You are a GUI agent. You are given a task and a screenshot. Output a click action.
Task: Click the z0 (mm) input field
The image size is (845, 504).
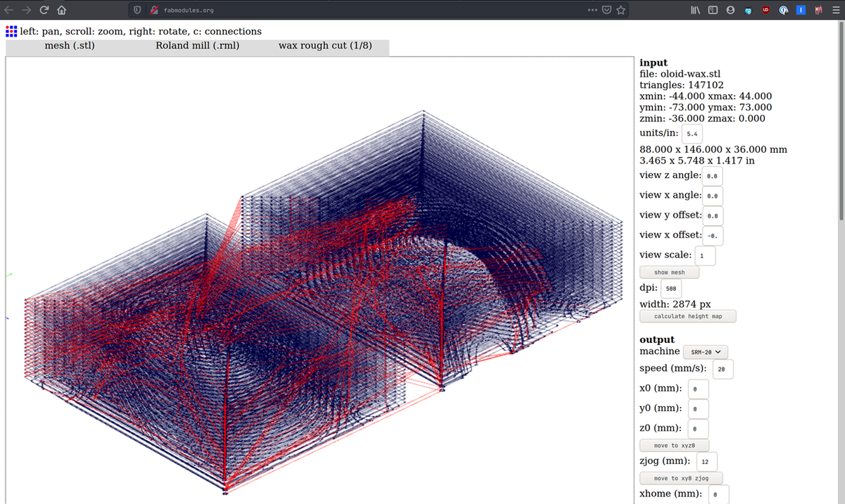click(x=698, y=429)
